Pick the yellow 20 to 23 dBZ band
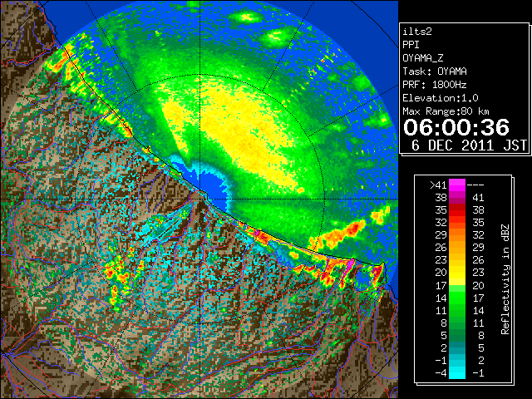The width and height of the screenshot is (532, 399). coord(457,273)
